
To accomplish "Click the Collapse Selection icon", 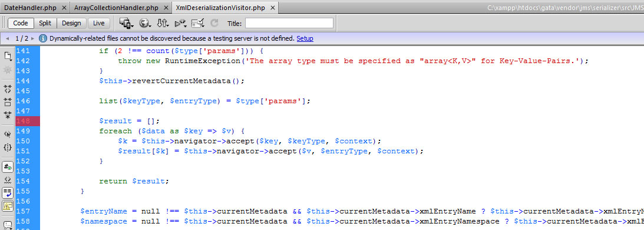I will (8, 102).
